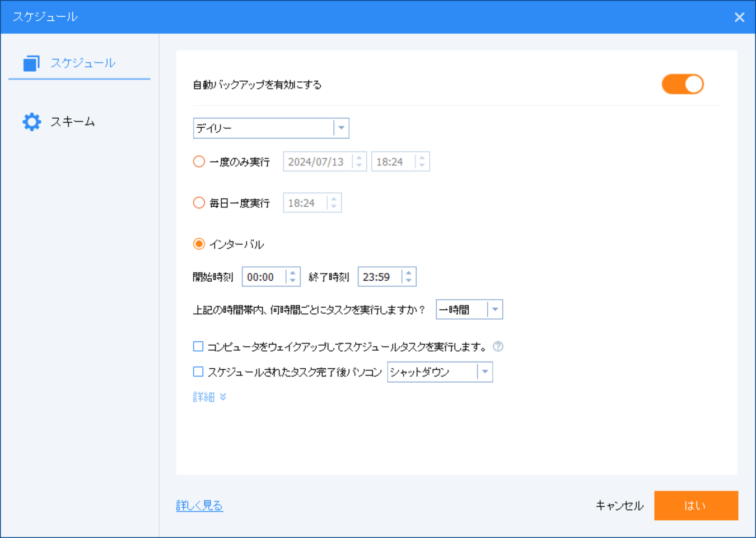
Task: Increase 終了時刻 with the up arrow
Action: pyautogui.click(x=409, y=272)
